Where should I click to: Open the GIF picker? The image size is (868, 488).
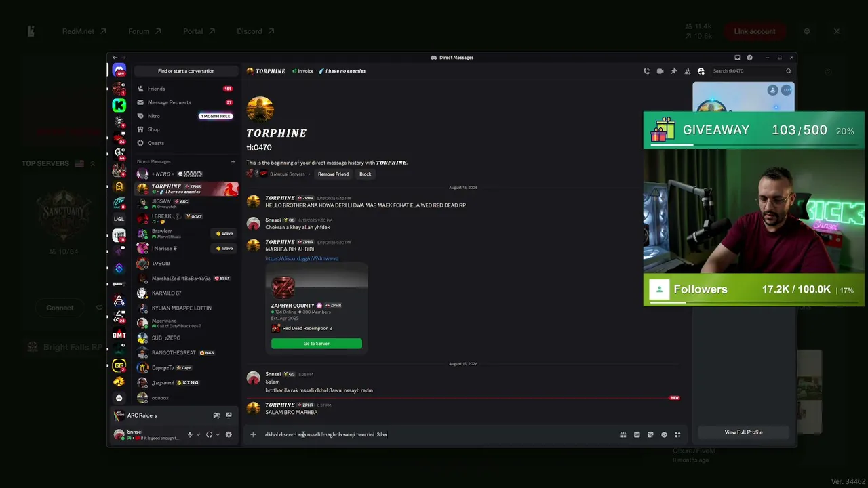coord(637,434)
